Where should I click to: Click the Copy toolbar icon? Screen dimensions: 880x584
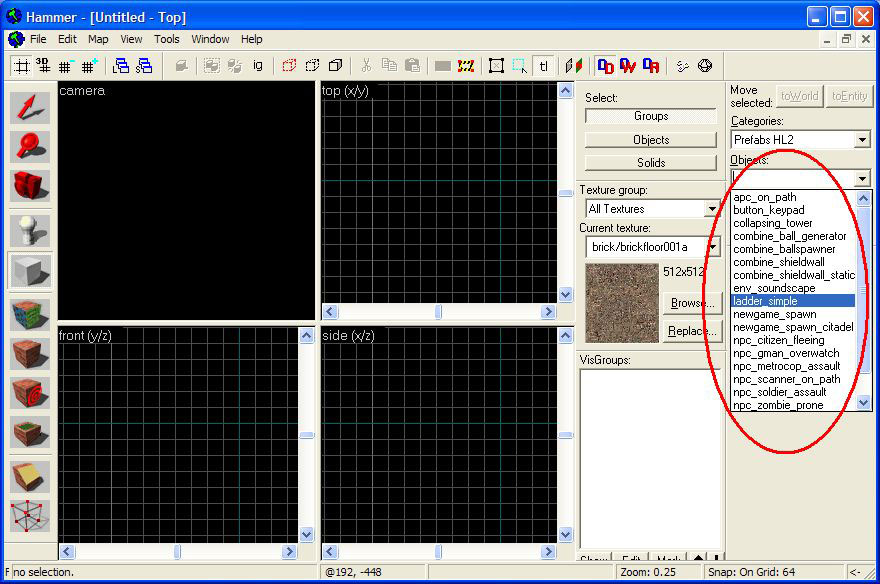(389, 66)
